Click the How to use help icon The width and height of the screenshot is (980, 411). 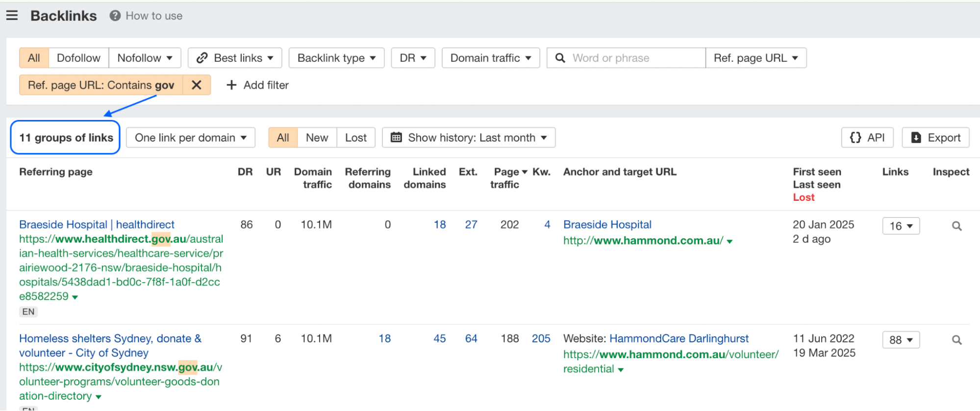[115, 16]
